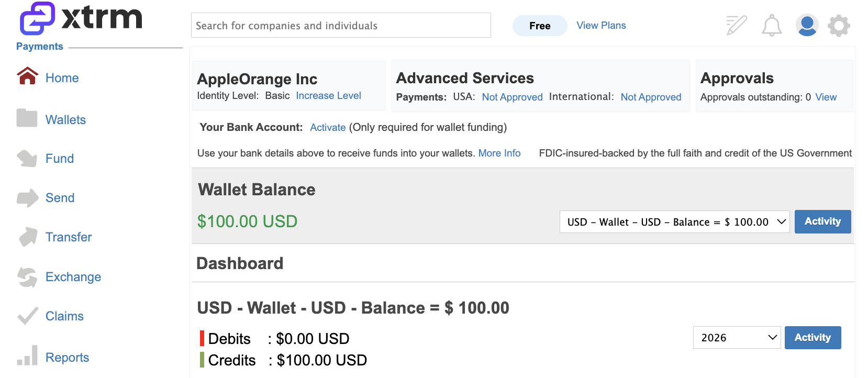Click the Claims checkmark icon
The height and width of the screenshot is (378, 868).
[27, 316]
